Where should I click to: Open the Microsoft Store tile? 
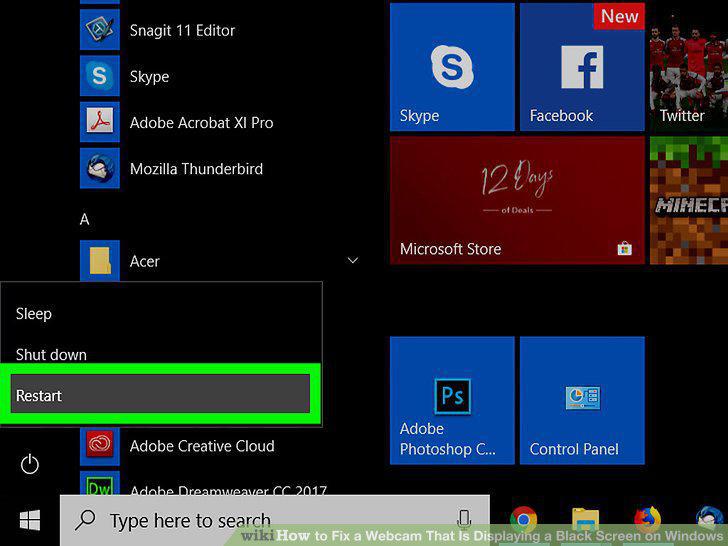point(517,200)
